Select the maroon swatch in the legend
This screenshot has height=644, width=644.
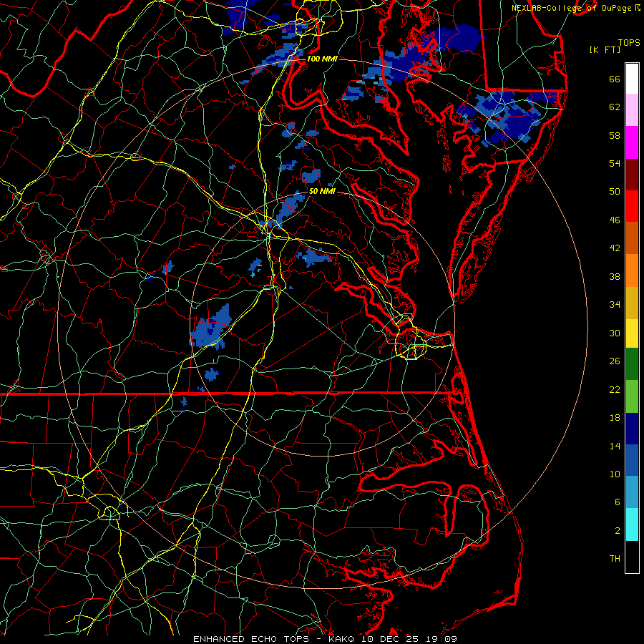(632, 175)
